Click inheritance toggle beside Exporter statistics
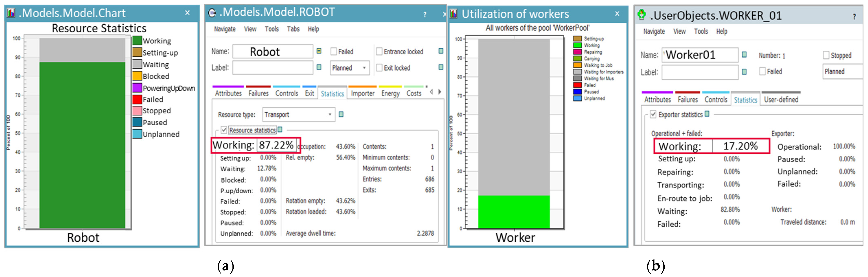This screenshot has width=868, height=277. pos(707,114)
